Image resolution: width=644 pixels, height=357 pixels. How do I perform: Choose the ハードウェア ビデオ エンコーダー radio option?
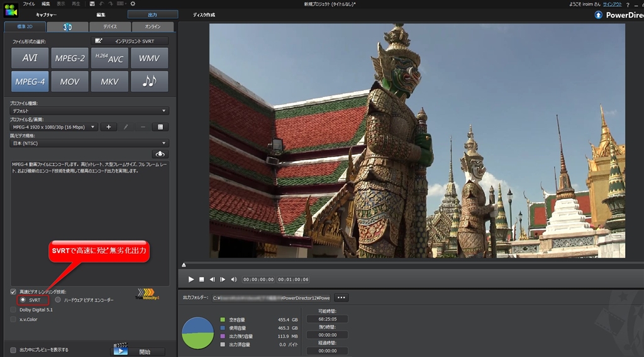click(58, 300)
